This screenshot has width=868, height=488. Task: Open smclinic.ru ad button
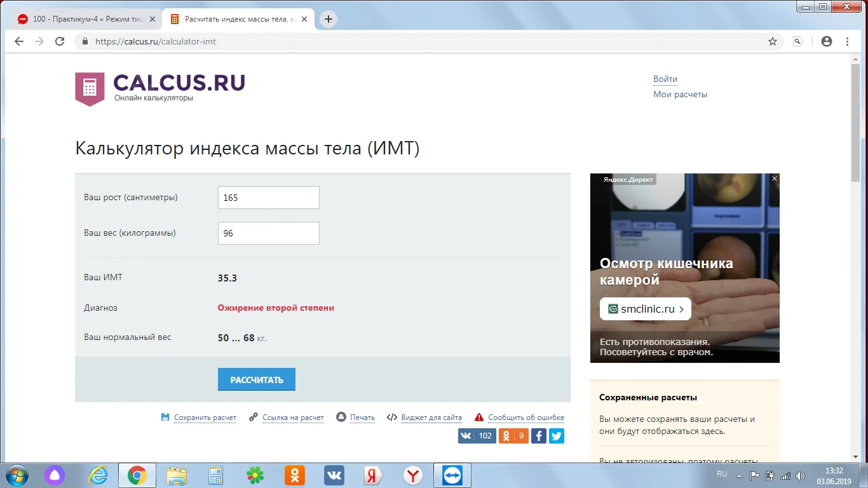tap(646, 309)
